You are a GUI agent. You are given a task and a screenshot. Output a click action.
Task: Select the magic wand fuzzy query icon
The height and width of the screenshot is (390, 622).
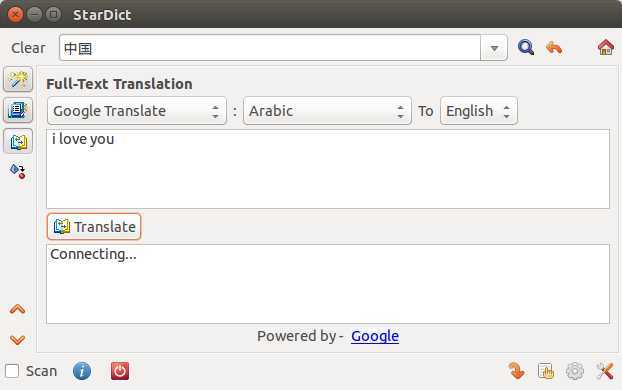tap(18, 79)
